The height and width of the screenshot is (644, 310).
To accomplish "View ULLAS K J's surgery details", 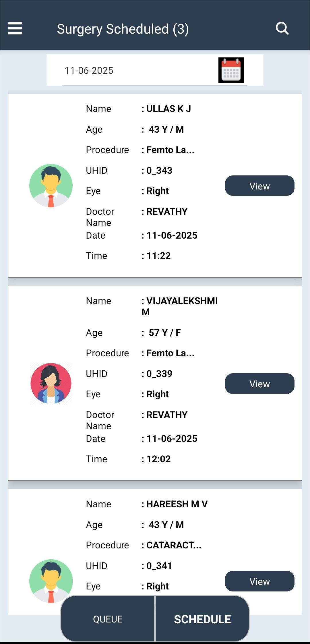I will click(259, 186).
